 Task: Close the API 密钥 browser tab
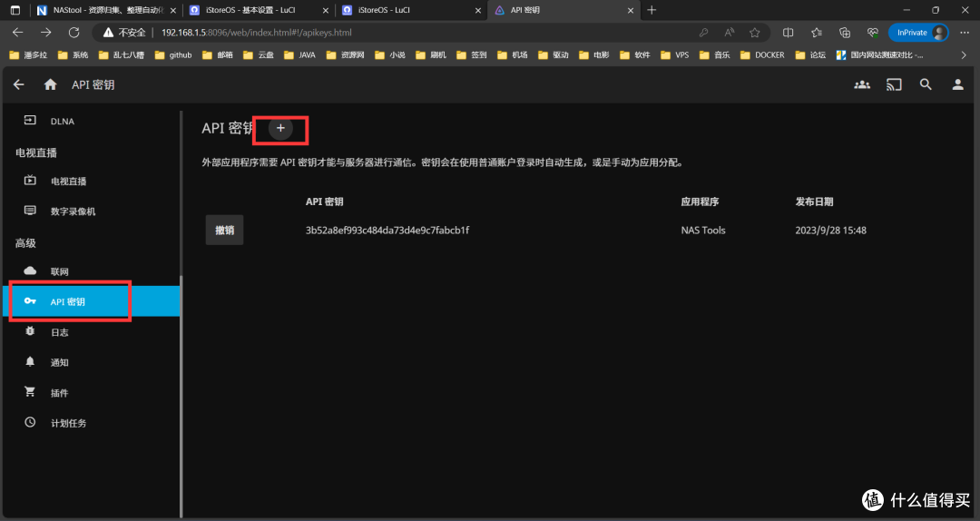tap(630, 10)
